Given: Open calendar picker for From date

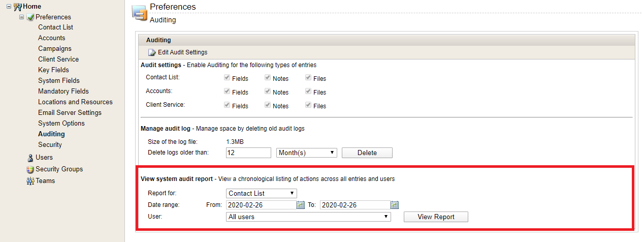Looking at the screenshot, I should tap(301, 205).
